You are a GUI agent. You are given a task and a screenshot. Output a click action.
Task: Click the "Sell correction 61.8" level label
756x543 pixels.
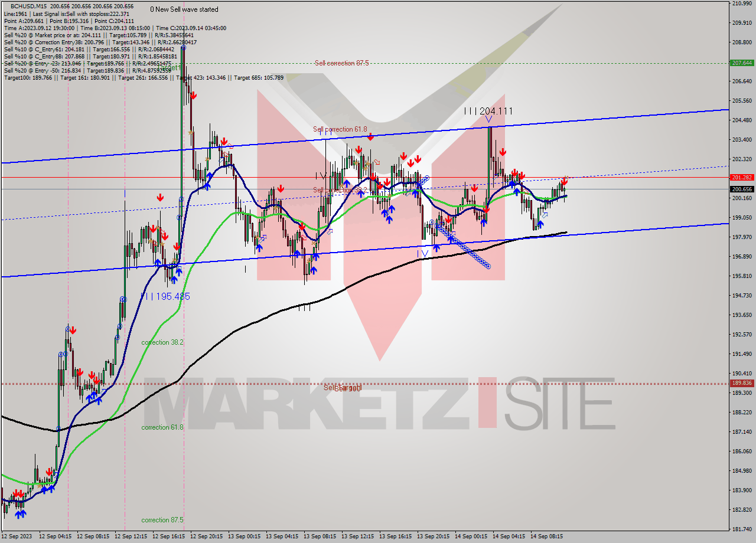340,129
